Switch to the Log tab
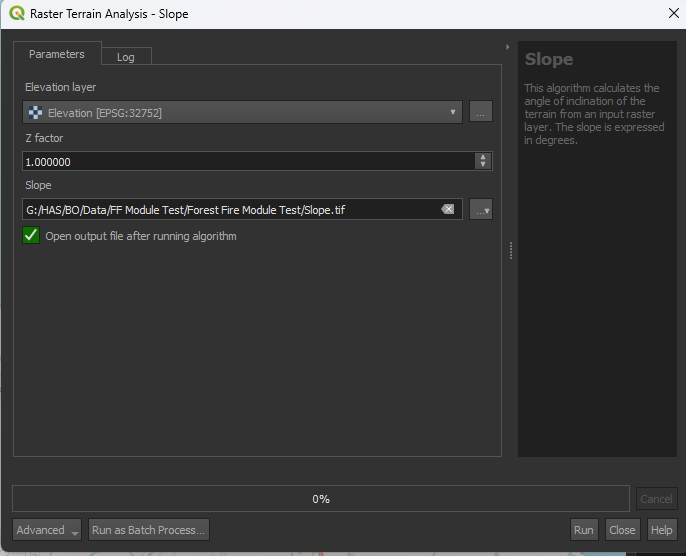This screenshot has height=556, width=686. tap(125, 57)
